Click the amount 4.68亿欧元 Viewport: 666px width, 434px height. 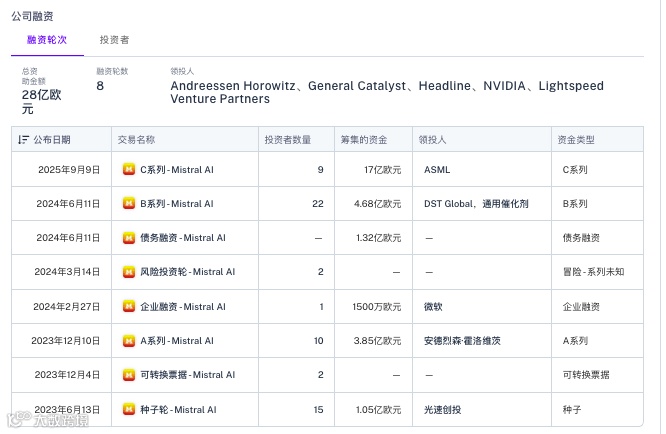tap(377, 204)
